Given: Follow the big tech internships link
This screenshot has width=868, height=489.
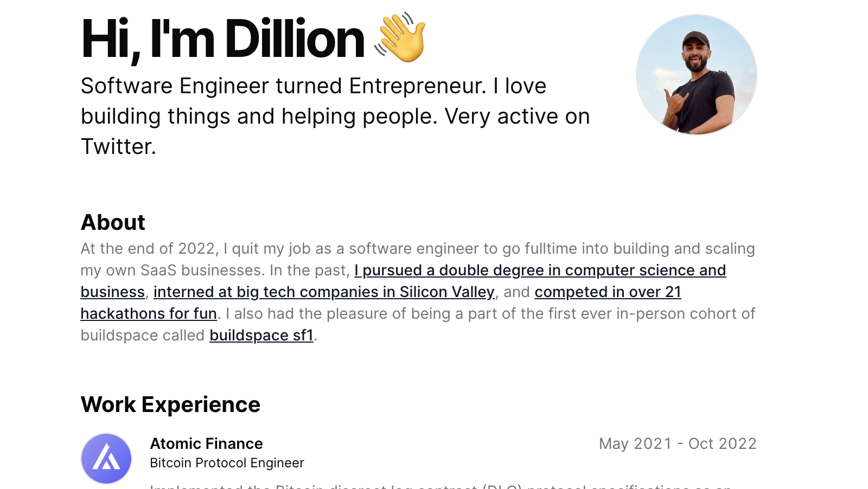Looking at the screenshot, I should coord(324,292).
